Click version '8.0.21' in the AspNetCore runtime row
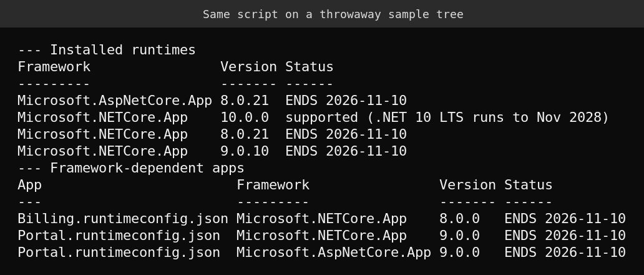The width and height of the screenshot is (644, 275). pyautogui.click(x=245, y=100)
